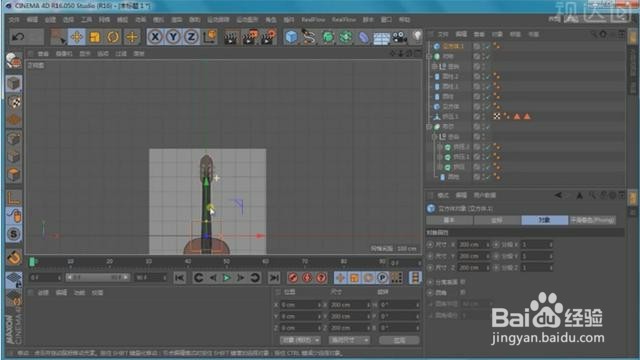Open the size mode dropdown in coordinates panel

[x=350, y=340]
